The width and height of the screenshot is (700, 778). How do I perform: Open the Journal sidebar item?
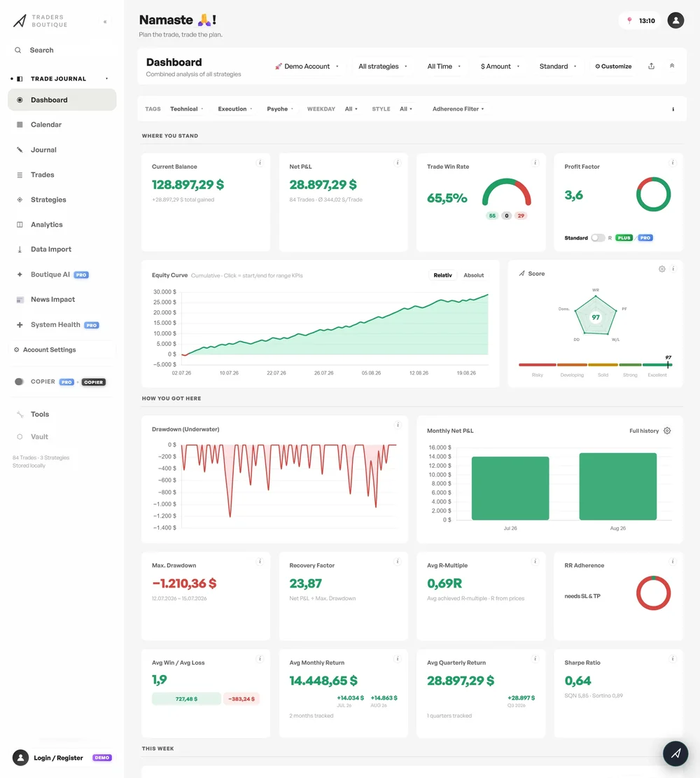[62, 150]
